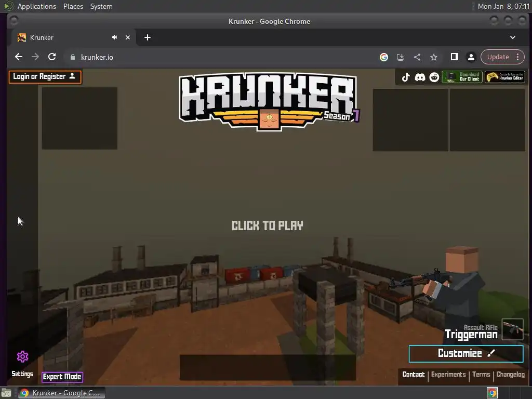
Task: Toggle Expert Mode
Action: [x=62, y=377]
